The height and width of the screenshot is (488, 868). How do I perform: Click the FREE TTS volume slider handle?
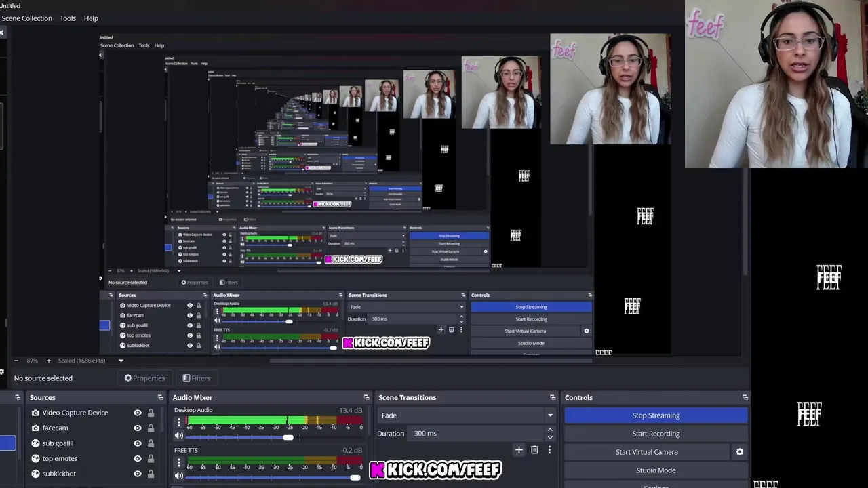(x=355, y=477)
